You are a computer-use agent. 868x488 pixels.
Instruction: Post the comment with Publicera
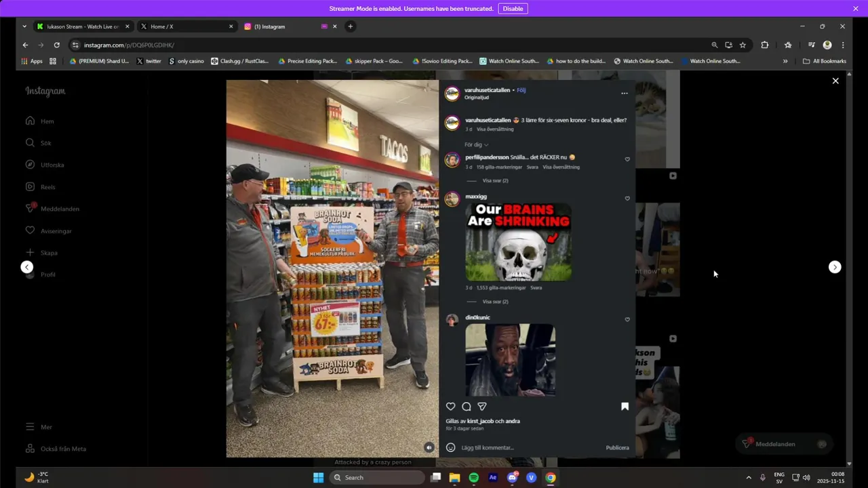coord(617,447)
